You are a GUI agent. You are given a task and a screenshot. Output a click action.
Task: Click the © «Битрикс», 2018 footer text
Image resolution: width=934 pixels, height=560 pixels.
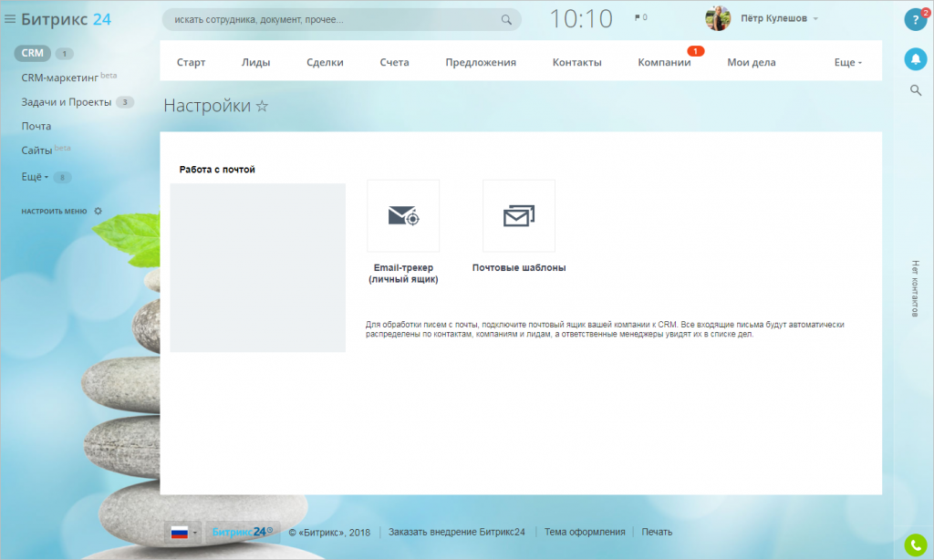[329, 533]
